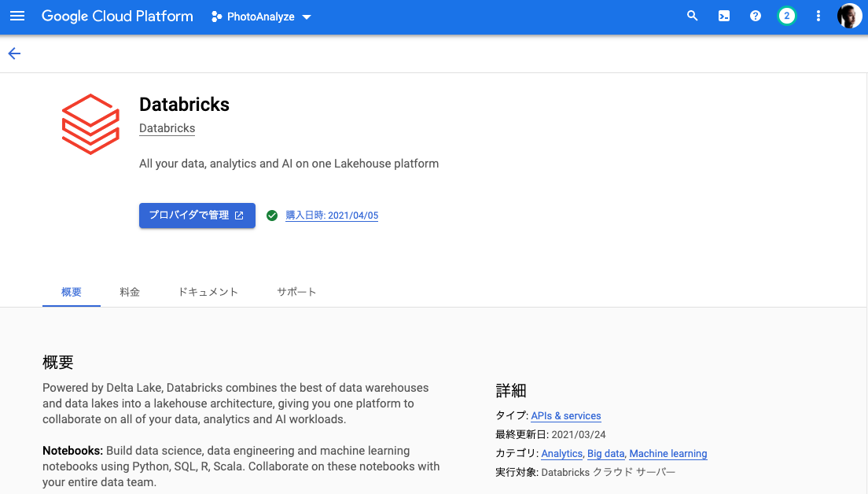Switch to the 概要 tab
This screenshot has height=494, width=868.
coord(72,292)
